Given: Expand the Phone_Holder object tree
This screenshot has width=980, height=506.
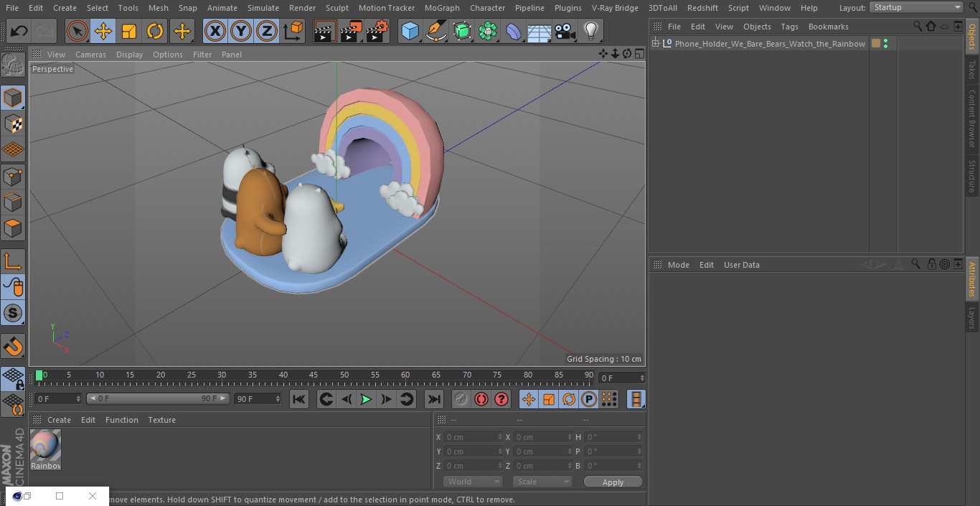Looking at the screenshot, I should pyautogui.click(x=655, y=44).
